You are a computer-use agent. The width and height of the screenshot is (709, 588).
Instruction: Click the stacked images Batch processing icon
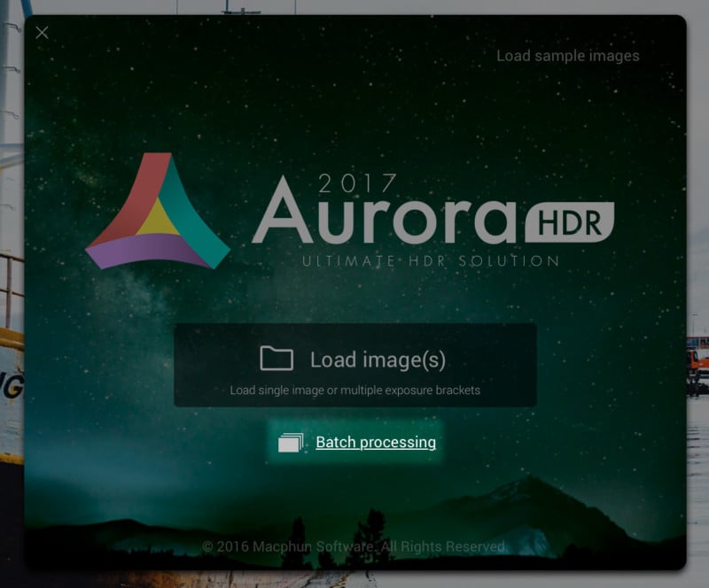point(291,443)
